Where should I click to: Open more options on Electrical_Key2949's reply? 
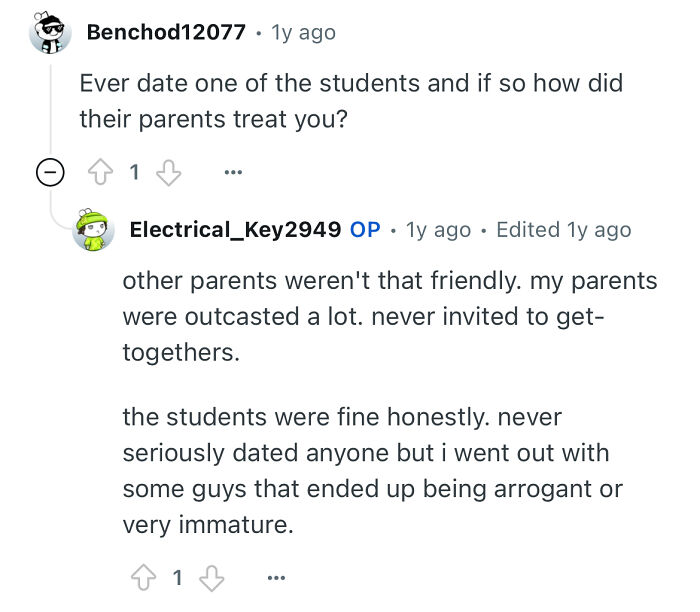pyautogui.click(x=276, y=577)
